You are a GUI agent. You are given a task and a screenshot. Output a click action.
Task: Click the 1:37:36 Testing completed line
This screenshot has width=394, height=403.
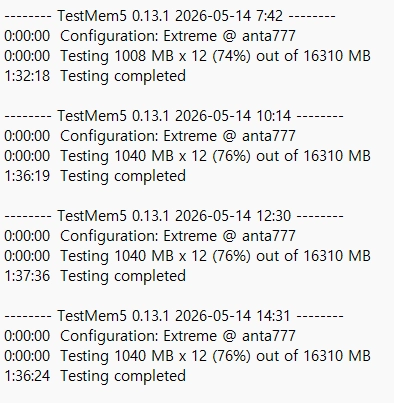[95, 276]
